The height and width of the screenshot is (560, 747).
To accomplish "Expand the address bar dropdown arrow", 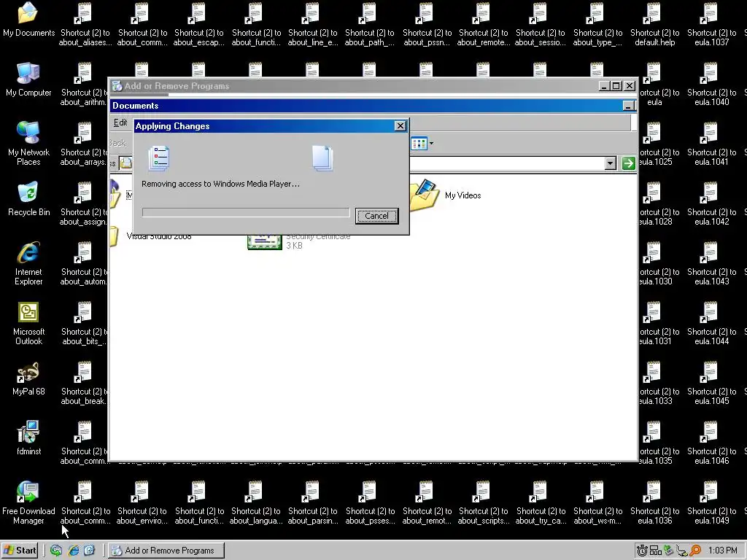I will pyautogui.click(x=611, y=163).
